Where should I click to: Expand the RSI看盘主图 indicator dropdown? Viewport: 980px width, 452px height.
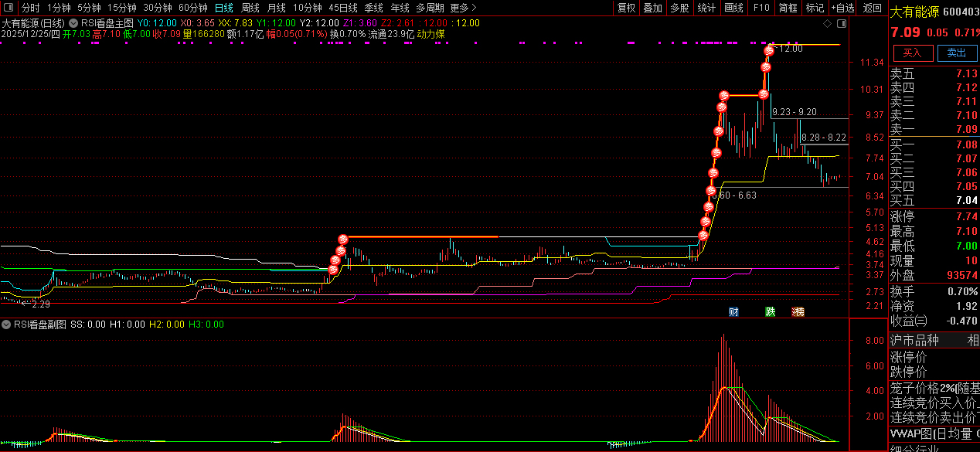pos(73,23)
